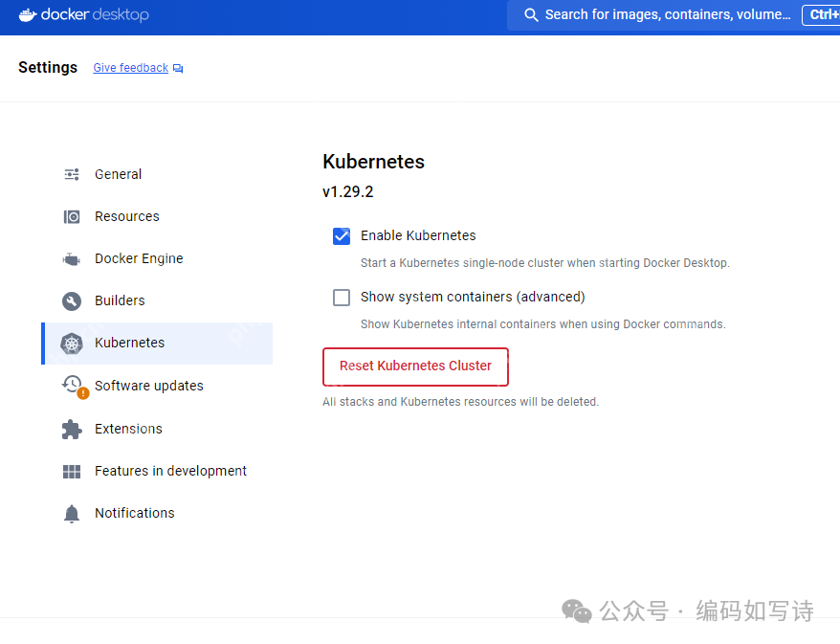This screenshot has height=644, width=840.
Task: Click the Builders wrench icon
Action: [72, 300]
